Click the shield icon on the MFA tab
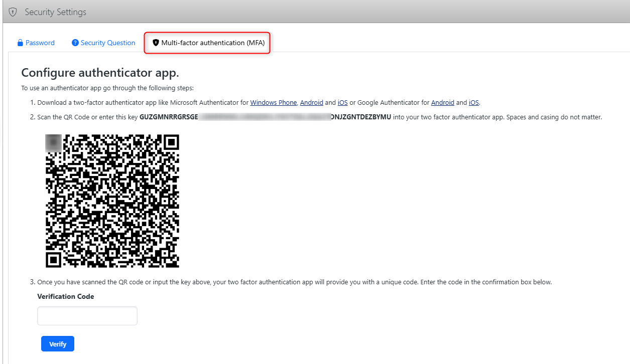630x364 pixels. coord(156,43)
